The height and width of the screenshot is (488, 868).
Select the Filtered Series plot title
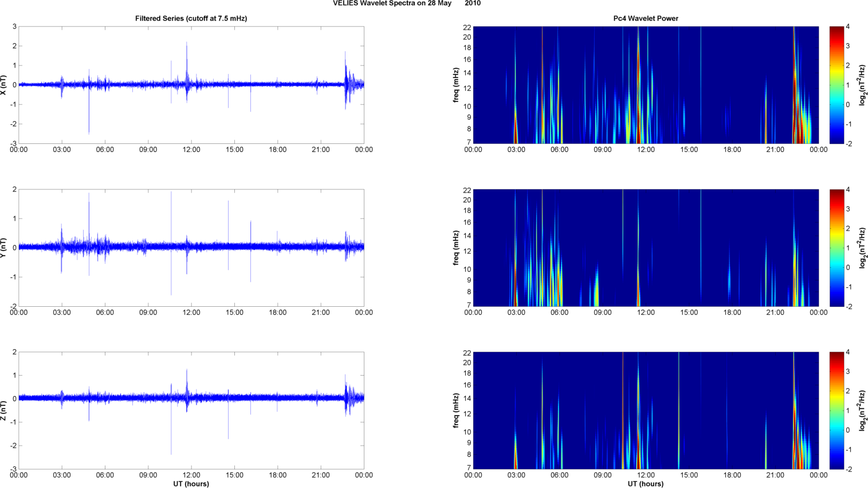click(x=191, y=18)
